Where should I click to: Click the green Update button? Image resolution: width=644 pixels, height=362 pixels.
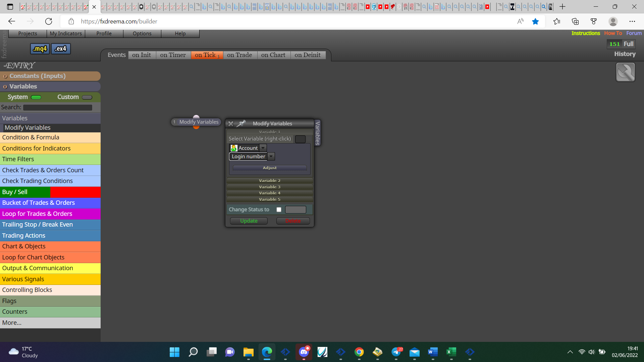(x=249, y=221)
